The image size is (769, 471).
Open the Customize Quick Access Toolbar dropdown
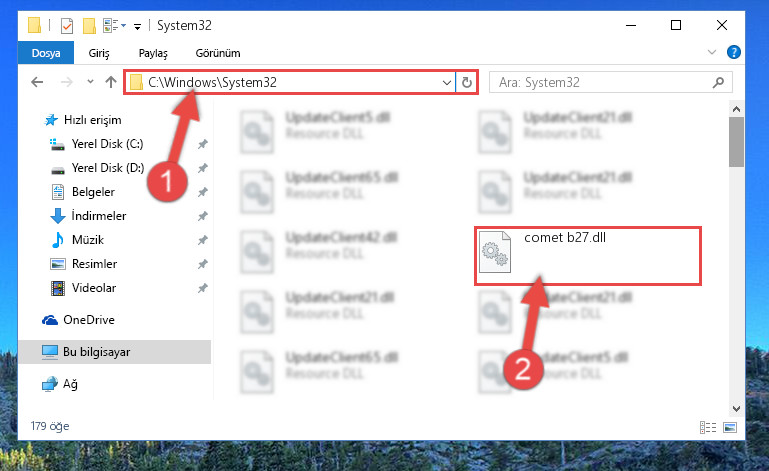[x=138, y=26]
